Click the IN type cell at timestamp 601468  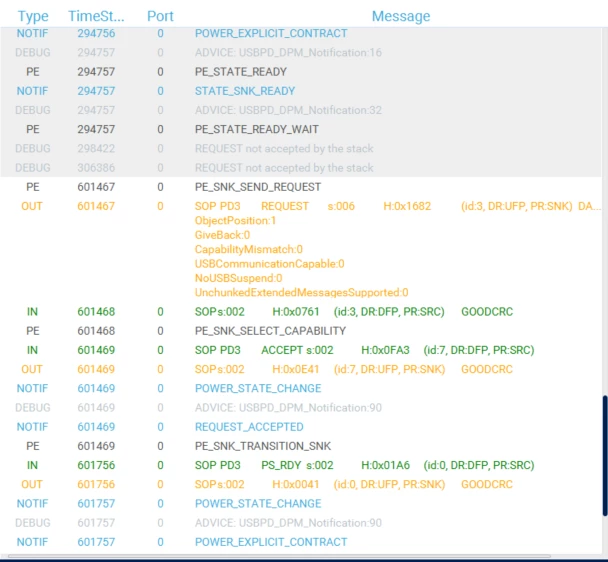coord(32,311)
